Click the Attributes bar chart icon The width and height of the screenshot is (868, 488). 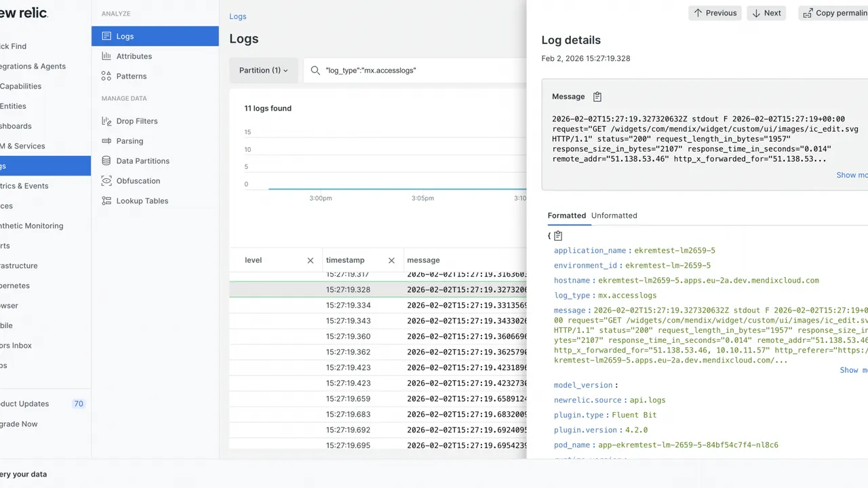106,56
